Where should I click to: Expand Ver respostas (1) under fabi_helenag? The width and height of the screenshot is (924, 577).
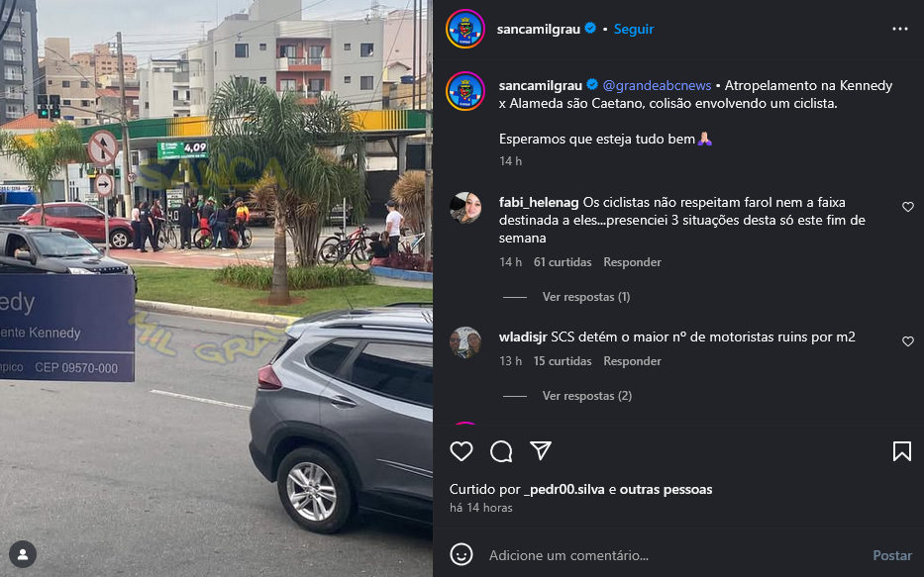click(585, 297)
